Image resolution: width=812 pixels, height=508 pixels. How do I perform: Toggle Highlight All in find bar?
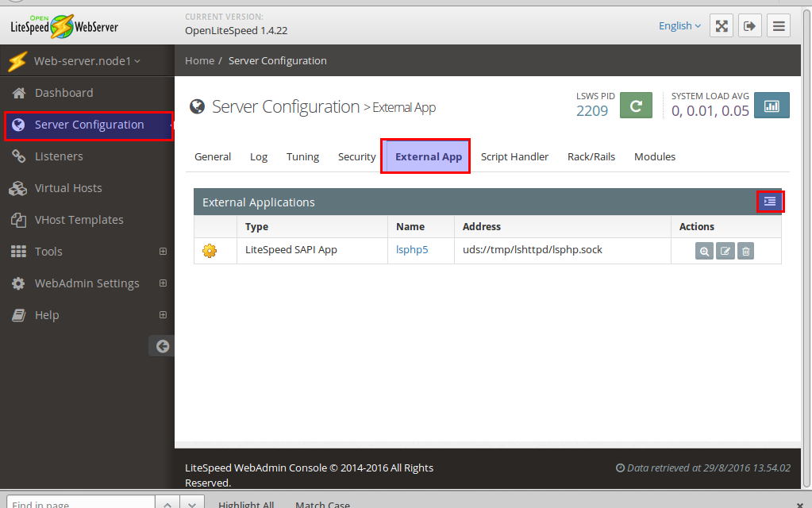point(246,504)
